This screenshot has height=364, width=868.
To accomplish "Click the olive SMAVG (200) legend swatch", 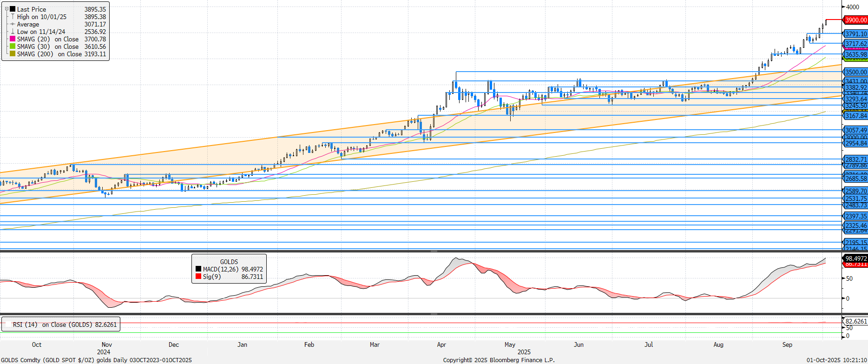I will pos(13,54).
